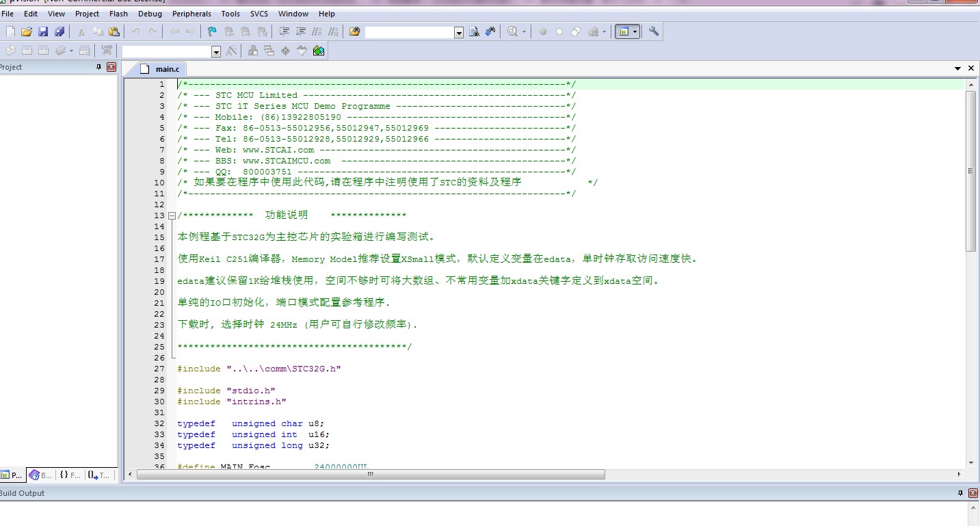The height and width of the screenshot is (526, 980).
Task: Click the Translate file build icon
Action: pos(10,51)
